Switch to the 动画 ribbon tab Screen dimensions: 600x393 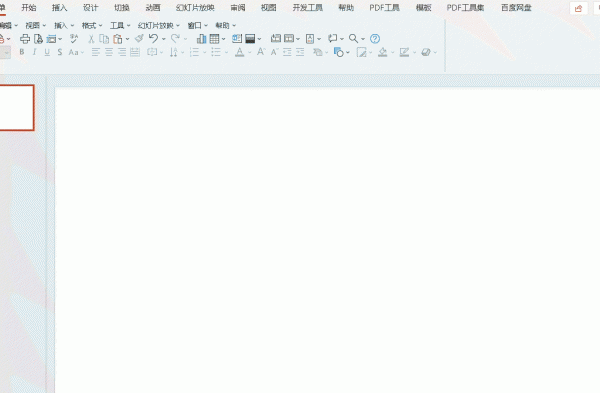(153, 8)
